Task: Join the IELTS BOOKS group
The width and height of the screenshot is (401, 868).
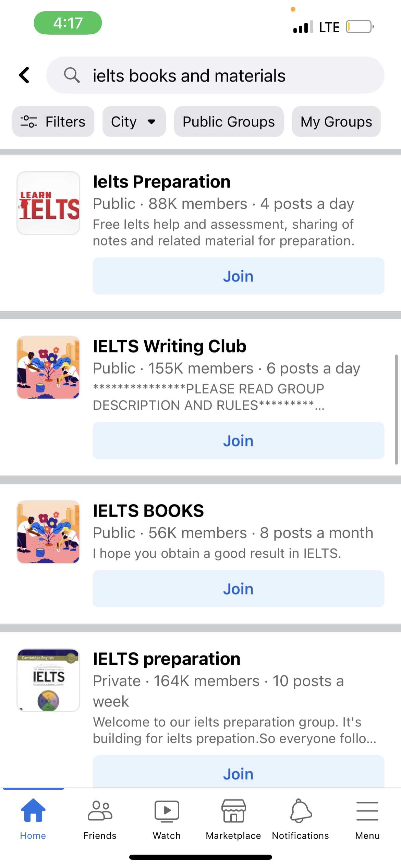Action: click(238, 589)
